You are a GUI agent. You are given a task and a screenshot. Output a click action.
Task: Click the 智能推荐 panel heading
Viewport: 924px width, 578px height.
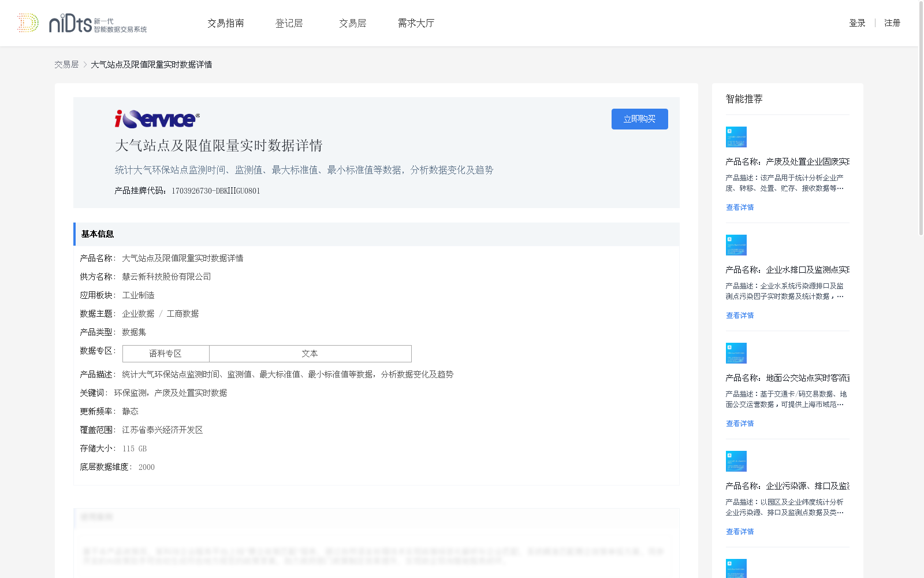744,99
